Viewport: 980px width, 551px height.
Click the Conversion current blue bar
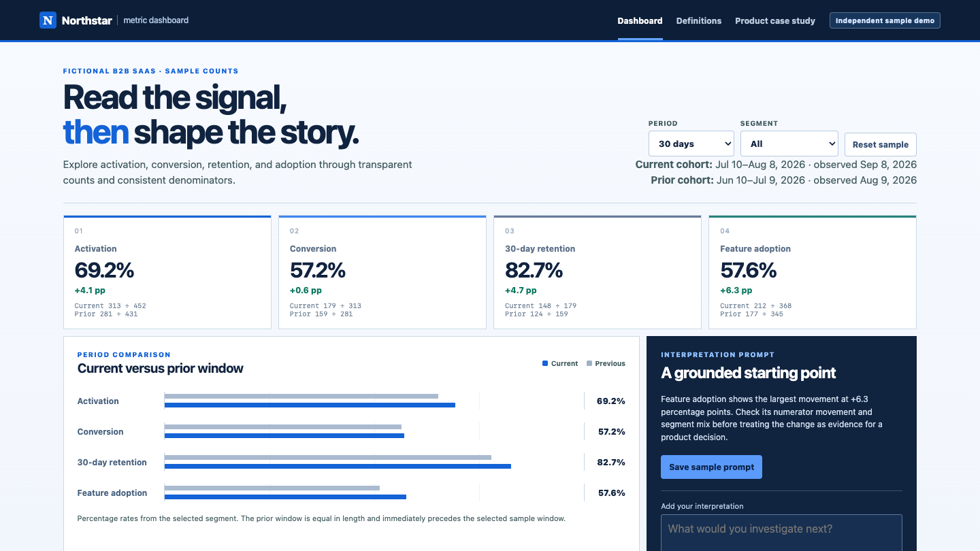click(x=284, y=435)
